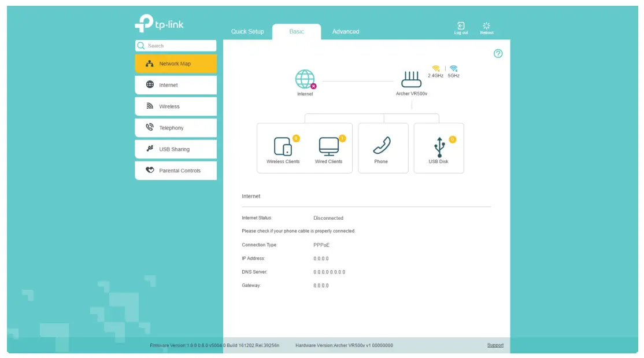Click the Archer VR500v router icon
This screenshot has height=358, width=644.
tap(411, 79)
